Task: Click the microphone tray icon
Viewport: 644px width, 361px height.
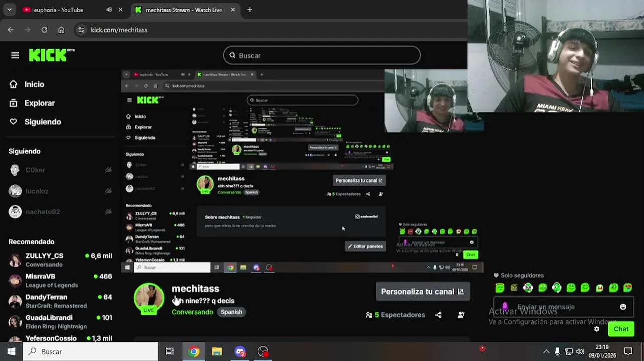Action: (557, 351)
